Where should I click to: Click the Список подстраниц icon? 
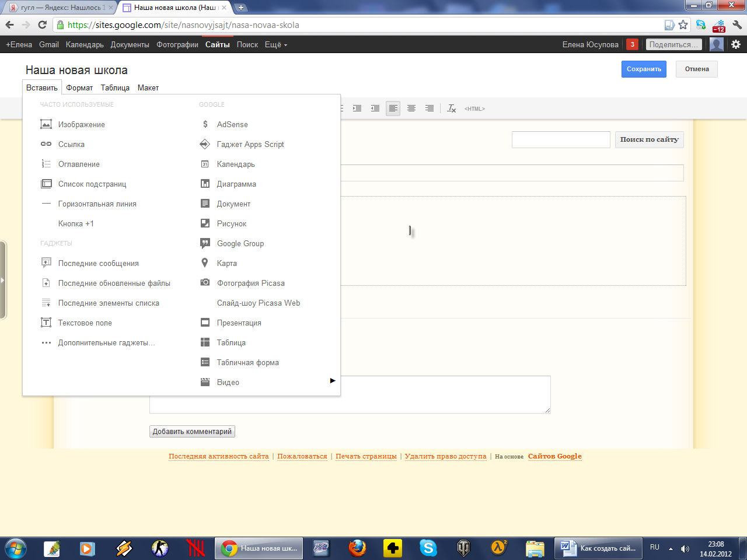tap(46, 184)
